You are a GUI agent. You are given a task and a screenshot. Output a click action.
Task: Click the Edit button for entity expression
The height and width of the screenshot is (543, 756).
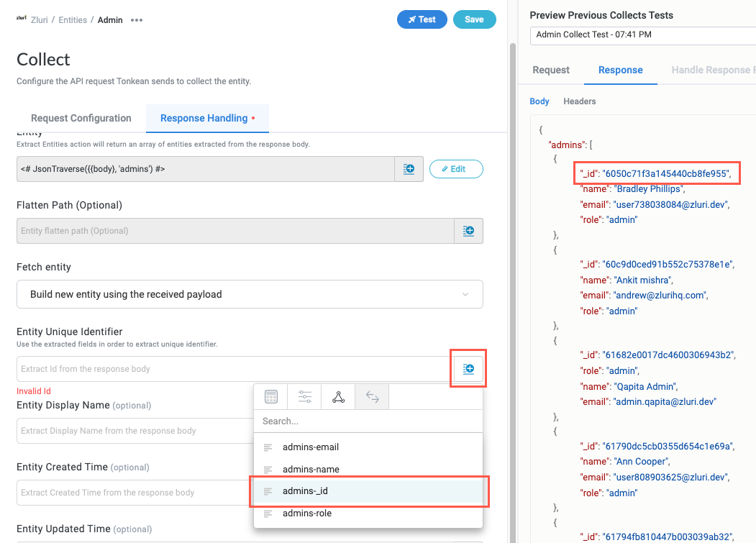456,169
